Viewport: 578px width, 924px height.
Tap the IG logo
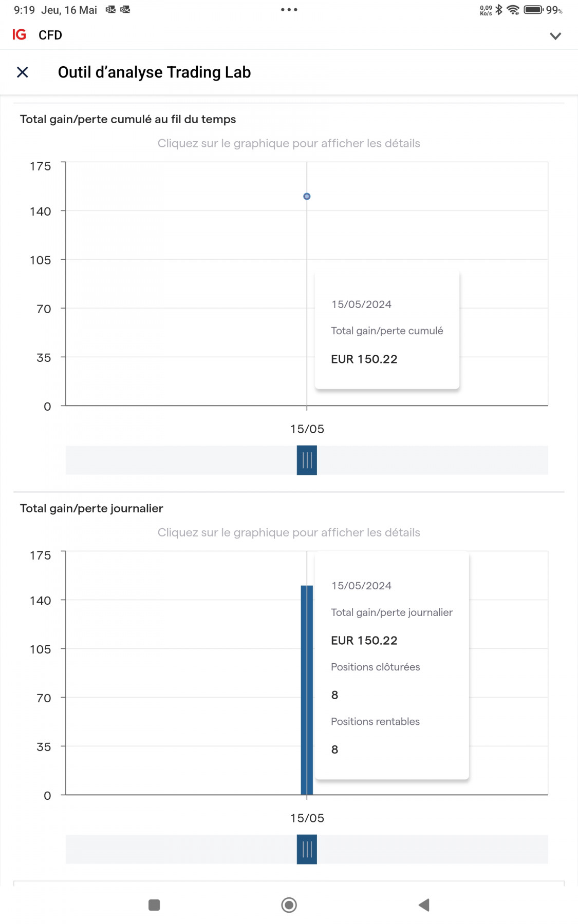[19, 35]
